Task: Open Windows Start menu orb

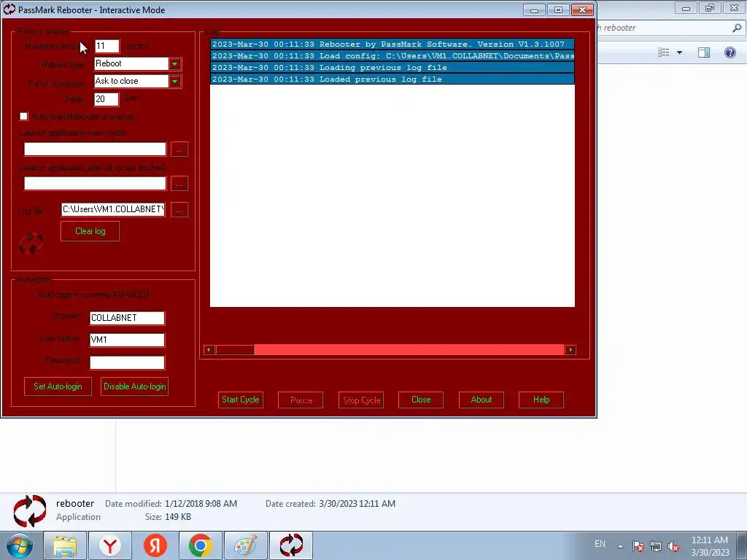Action: pos(20,545)
